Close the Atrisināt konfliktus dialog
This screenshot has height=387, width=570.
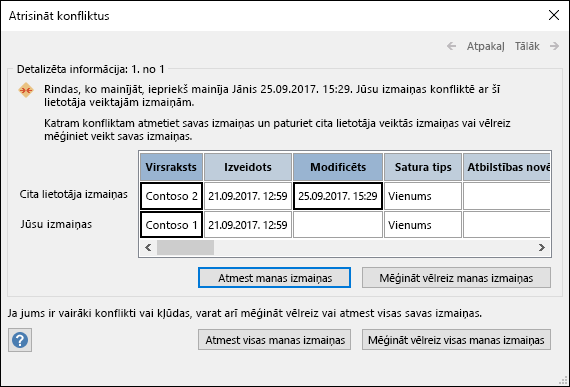click(x=554, y=15)
